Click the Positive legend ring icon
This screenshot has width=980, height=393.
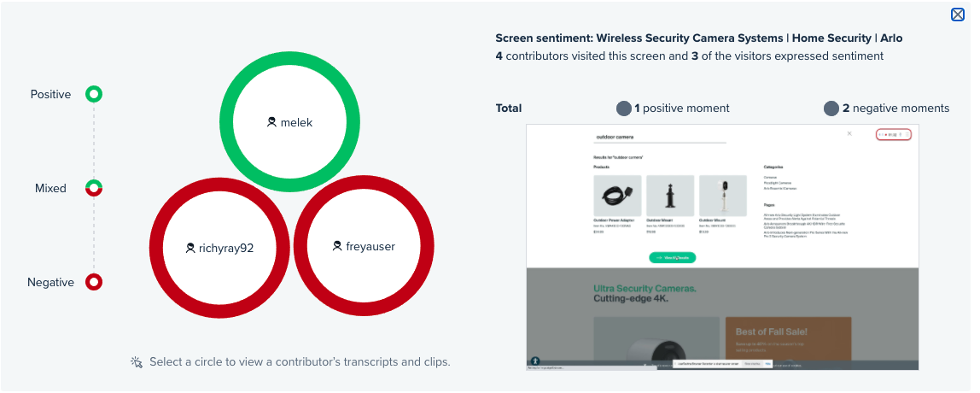(x=94, y=95)
